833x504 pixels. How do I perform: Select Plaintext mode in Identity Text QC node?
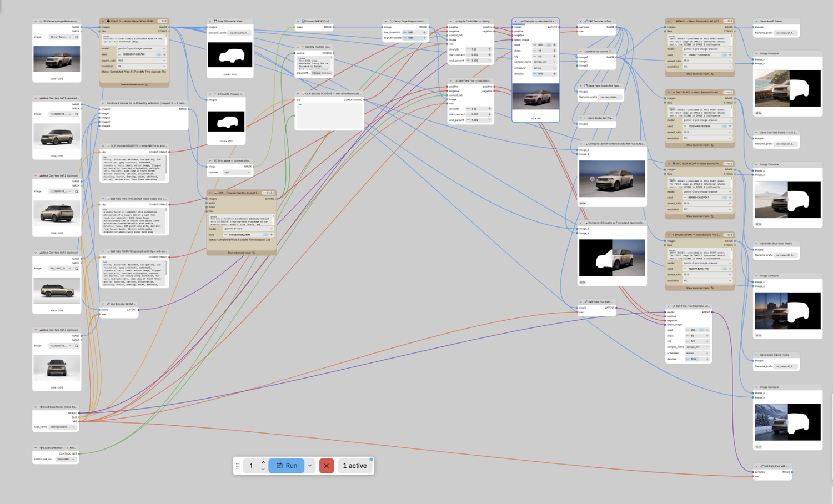316,73
